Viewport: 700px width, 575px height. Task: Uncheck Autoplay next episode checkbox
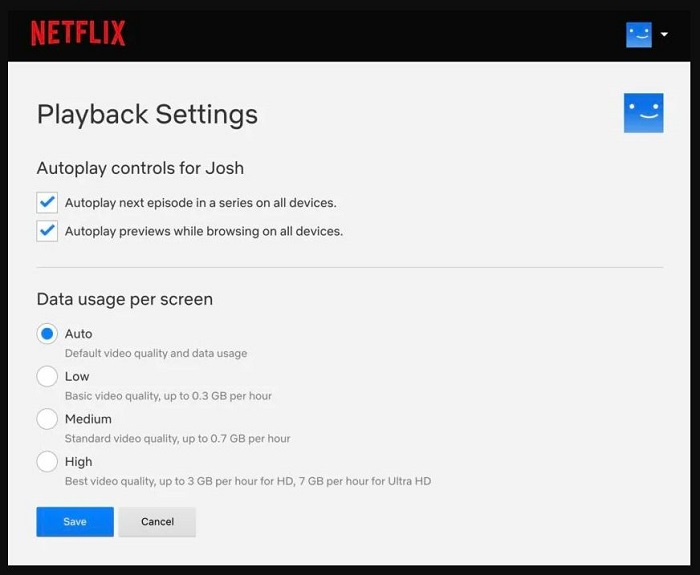pyautogui.click(x=47, y=203)
